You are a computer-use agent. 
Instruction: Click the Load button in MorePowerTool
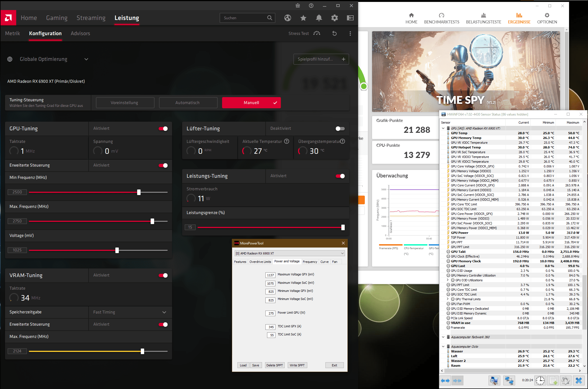(243, 365)
